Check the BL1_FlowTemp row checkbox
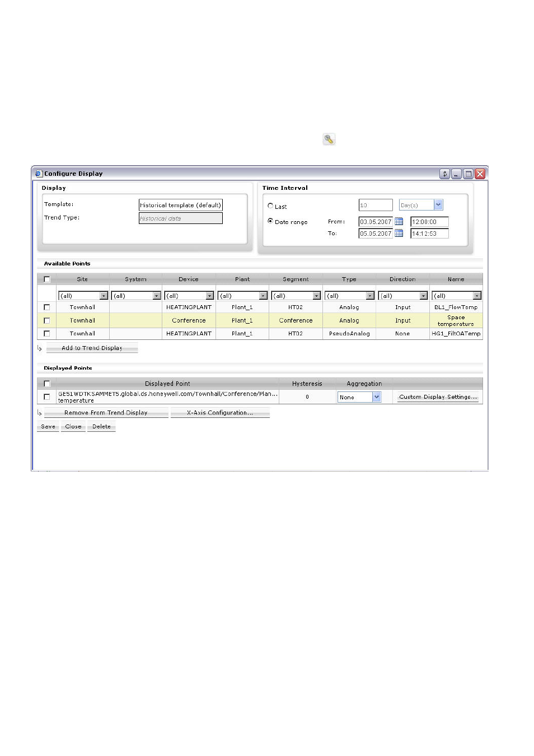 point(47,307)
